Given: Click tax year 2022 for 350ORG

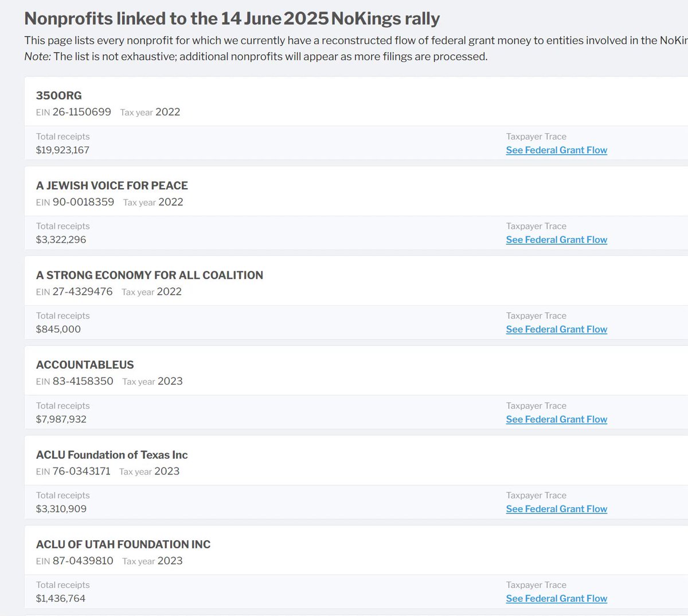Looking at the screenshot, I should (x=167, y=112).
